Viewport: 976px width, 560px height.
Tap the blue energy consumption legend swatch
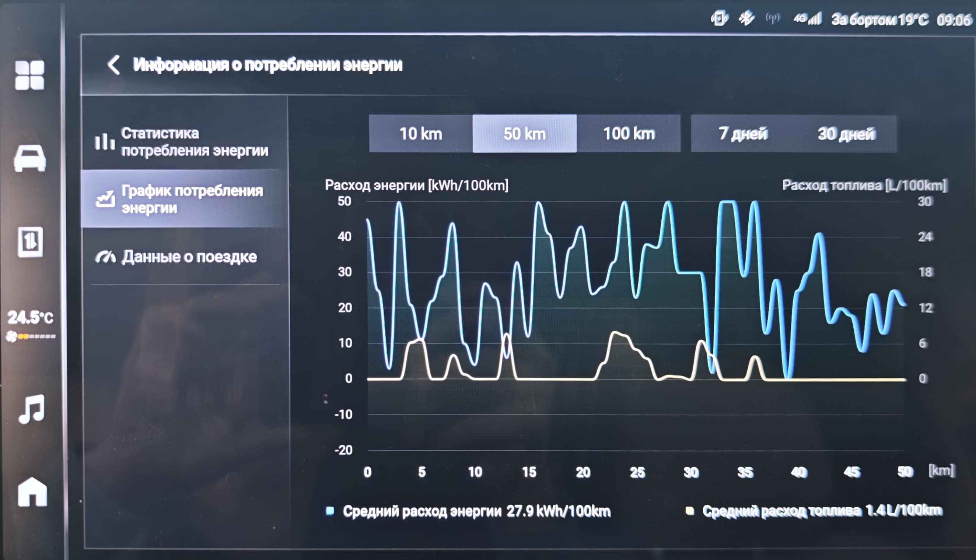[x=330, y=511]
